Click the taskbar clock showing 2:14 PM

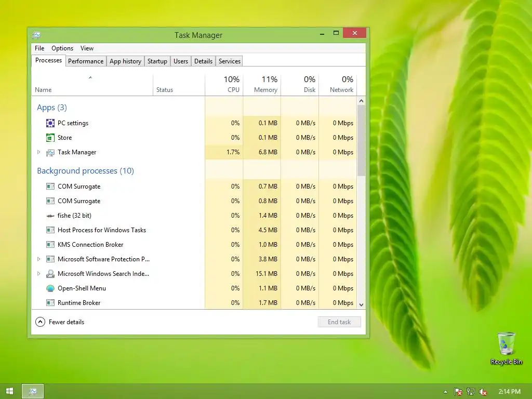510,392
